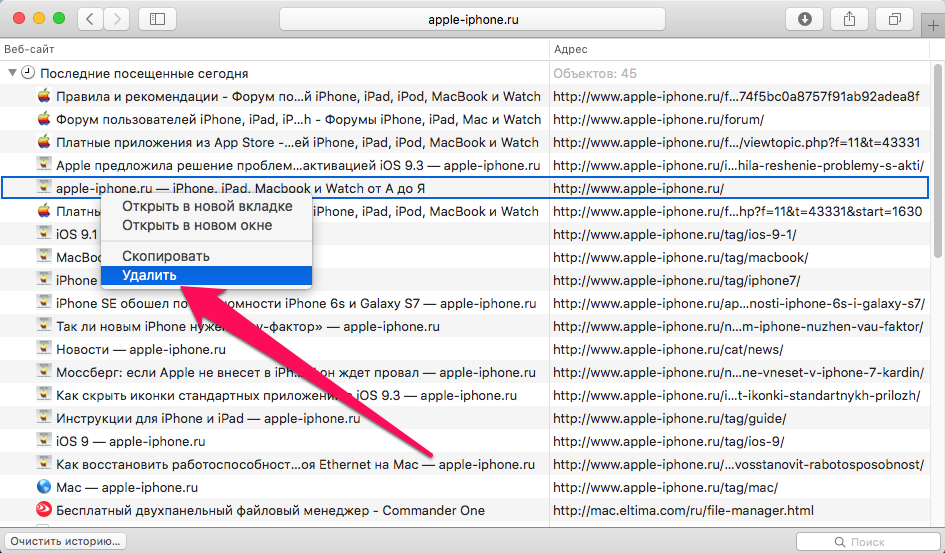
Task: Select 'Скопировать' in the context menu
Action: tap(166, 256)
